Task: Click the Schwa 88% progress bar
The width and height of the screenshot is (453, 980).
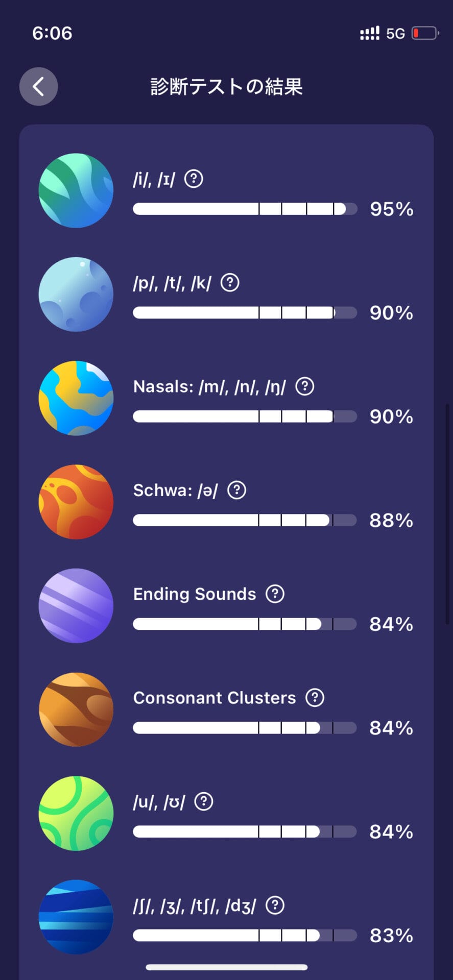Action: (245, 520)
